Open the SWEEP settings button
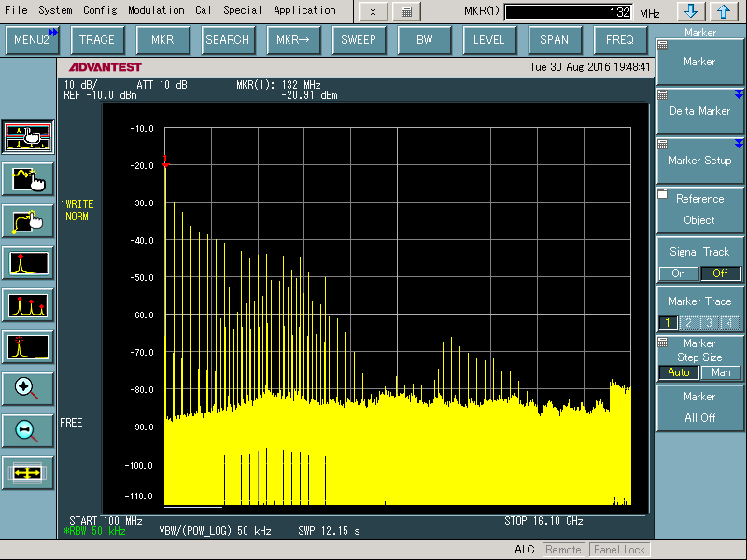Image resolution: width=747 pixels, height=560 pixels. click(359, 40)
